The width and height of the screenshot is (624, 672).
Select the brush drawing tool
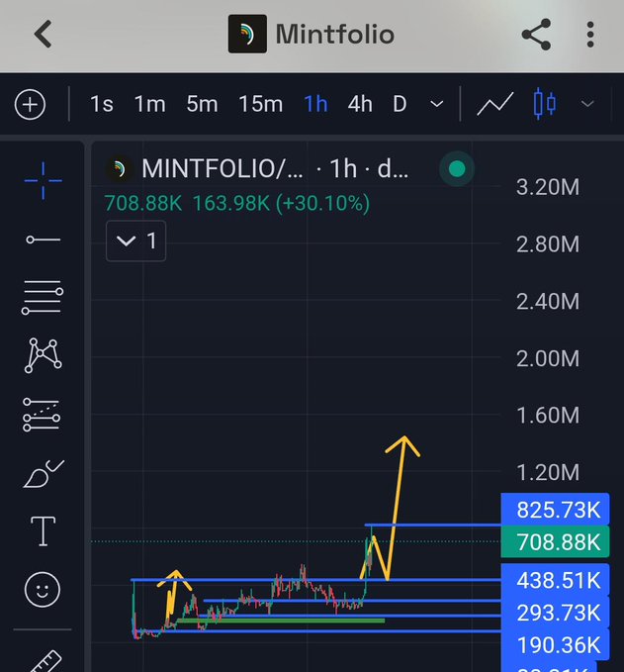pos(44,474)
